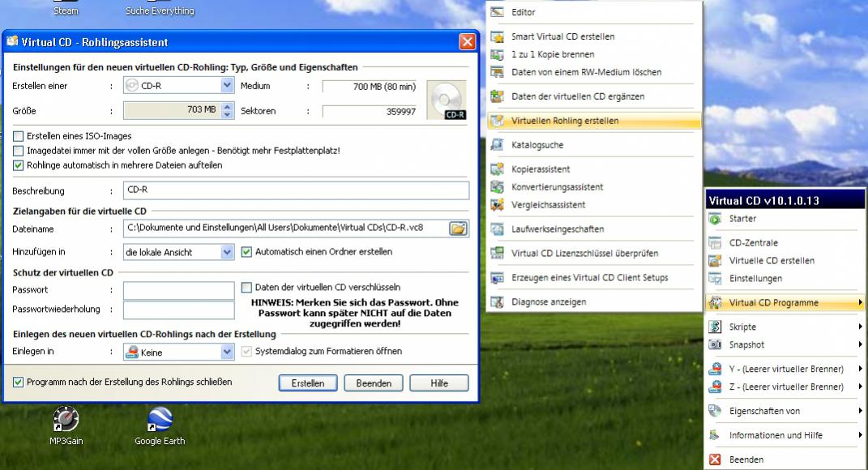
Task: Select Y - (Leerer virtueller Brenner) entry
Action: click(785, 370)
